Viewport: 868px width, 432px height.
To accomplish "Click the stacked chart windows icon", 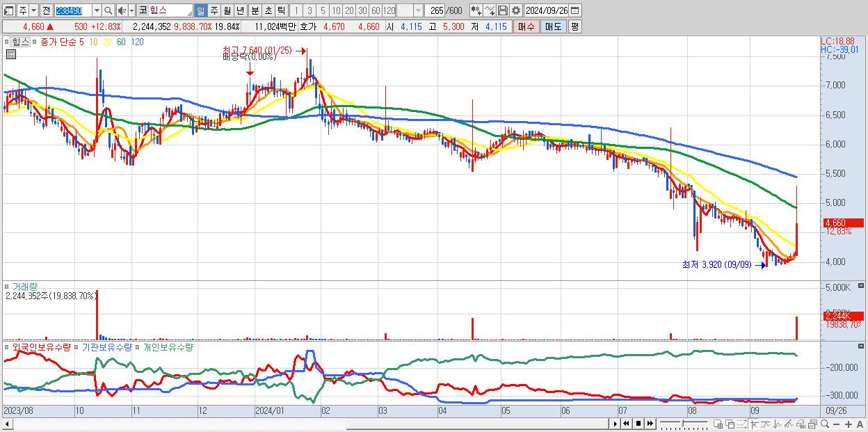I will 812,424.
